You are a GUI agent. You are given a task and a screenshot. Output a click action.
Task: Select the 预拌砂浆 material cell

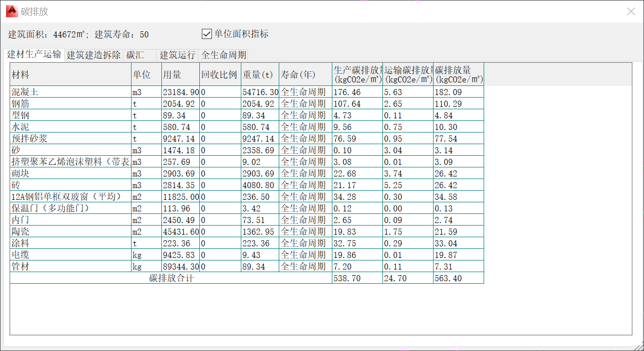[70, 139]
